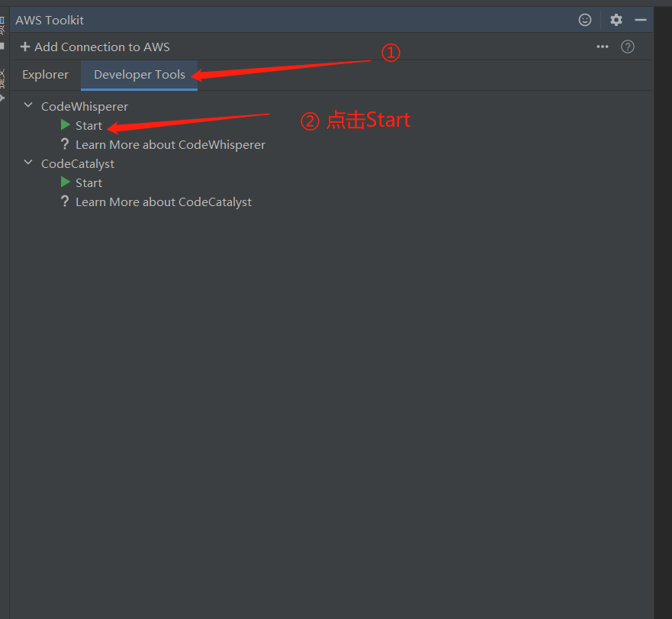The height and width of the screenshot is (619, 672).
Task: Click the smiley feedback icon
Action: tap(585, 20)
